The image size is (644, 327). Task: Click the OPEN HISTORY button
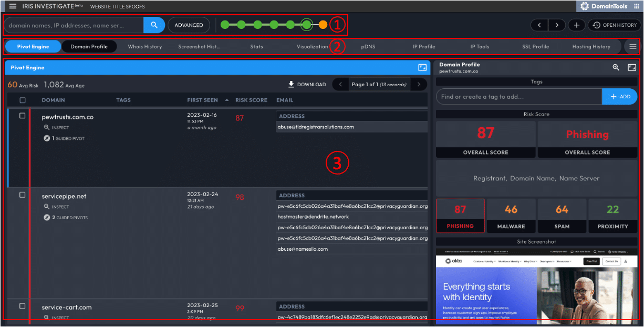click(x=614, y=25)
